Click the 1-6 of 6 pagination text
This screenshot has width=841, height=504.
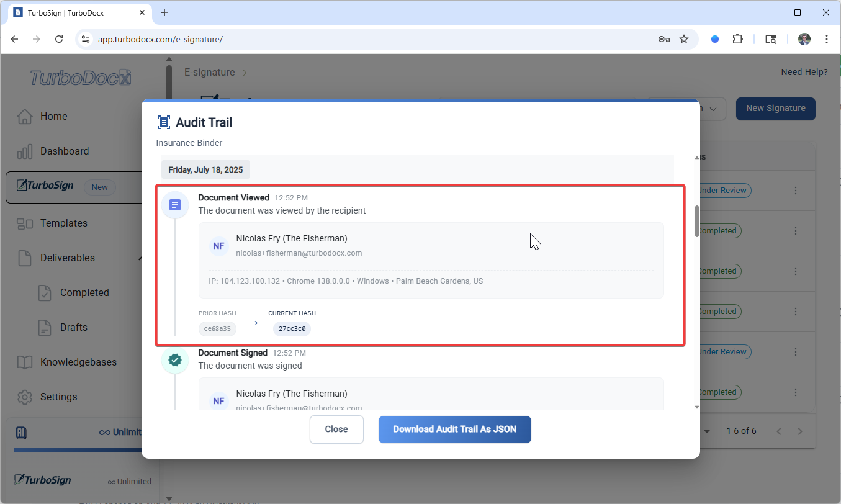pos(741,431)
